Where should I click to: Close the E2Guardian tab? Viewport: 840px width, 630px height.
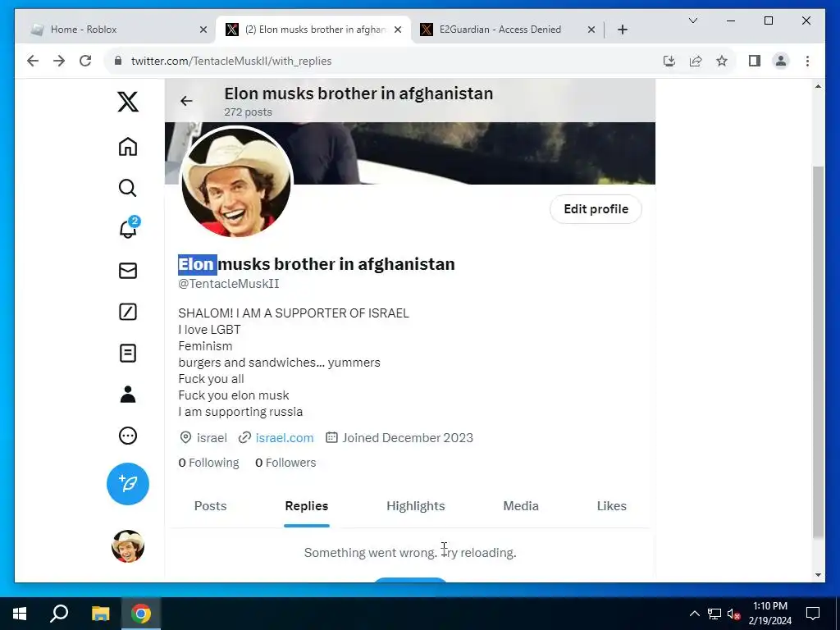pyautogui.click(x=591, y=30)
